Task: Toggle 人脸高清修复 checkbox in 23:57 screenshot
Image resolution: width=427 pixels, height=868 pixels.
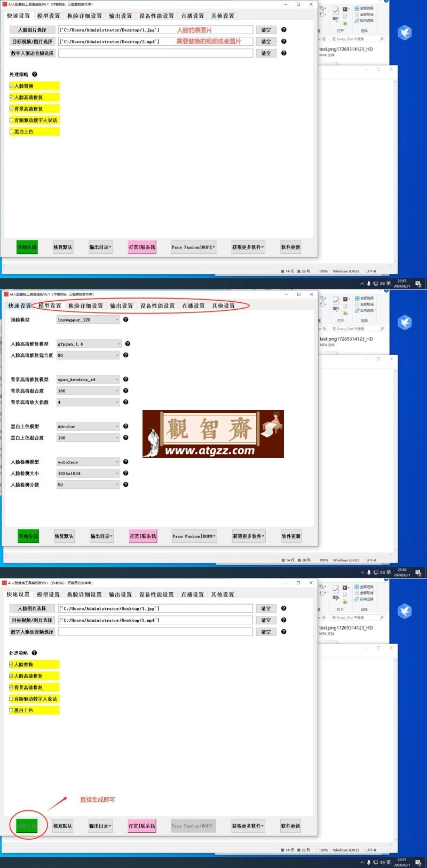Action: click(x=11, y=676)
